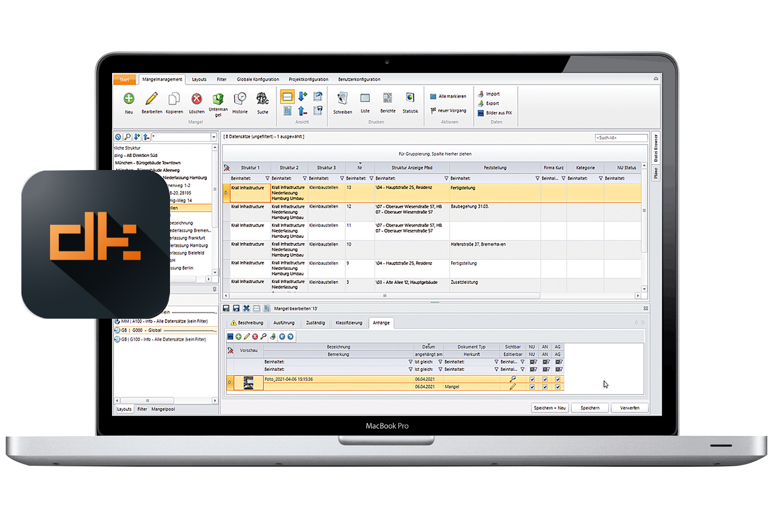772x532 pixels.
Task: Open the Beschreibung tab
Action: click(247, 323)
